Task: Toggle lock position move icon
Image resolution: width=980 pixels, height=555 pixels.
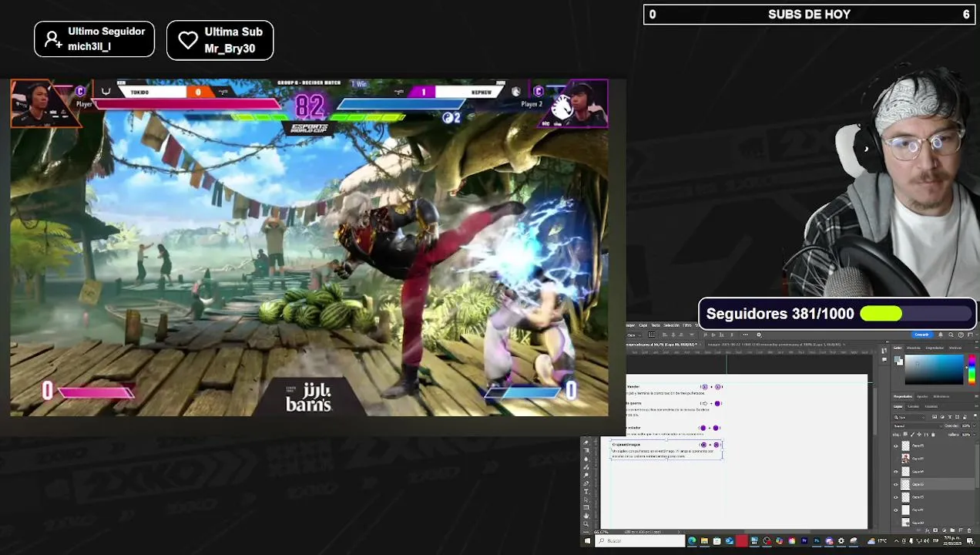Action: (x=919, y=435)
